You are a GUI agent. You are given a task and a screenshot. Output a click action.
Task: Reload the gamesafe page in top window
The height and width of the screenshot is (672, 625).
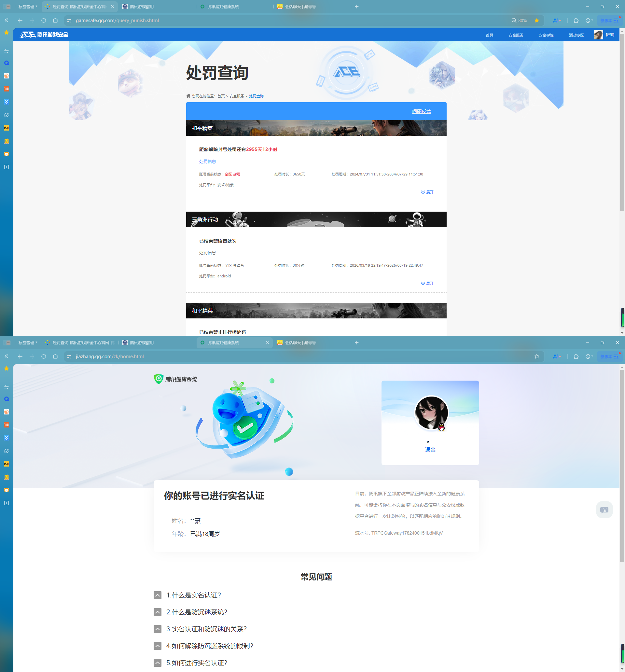(x=44, y=20)
